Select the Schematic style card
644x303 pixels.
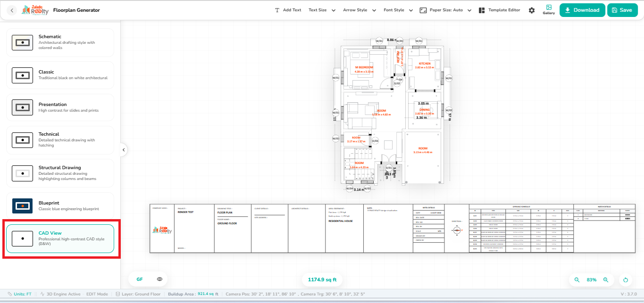pos(60,42)
